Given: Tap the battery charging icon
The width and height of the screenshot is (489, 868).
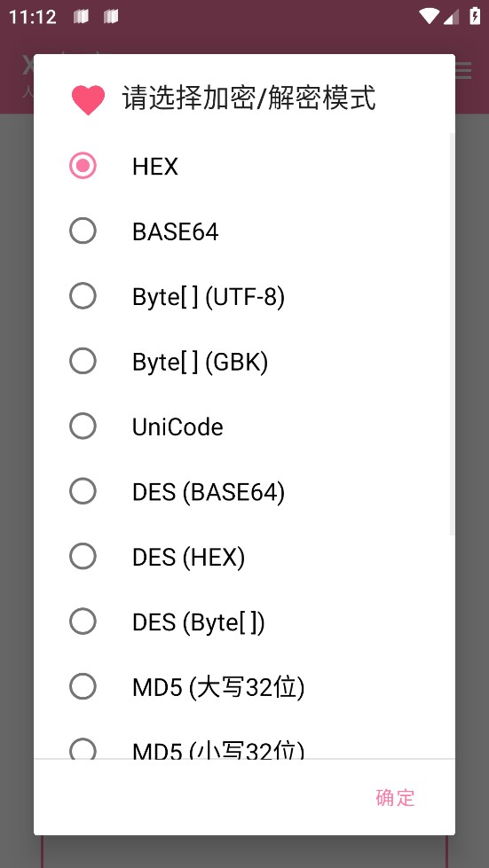Looking at the screenshot, I should point(475,16).
